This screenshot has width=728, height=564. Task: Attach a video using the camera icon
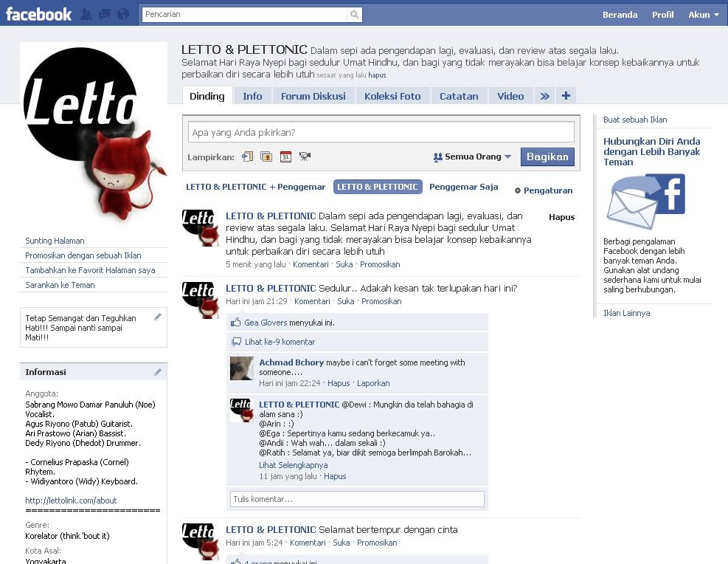pos(305,157)
